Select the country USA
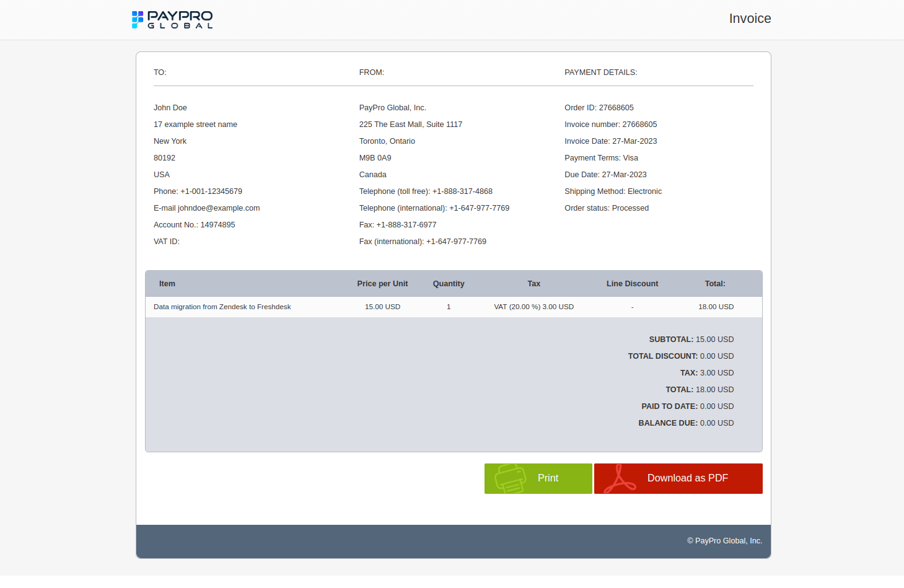Viewport: 904px width, 588px height. 162,175
